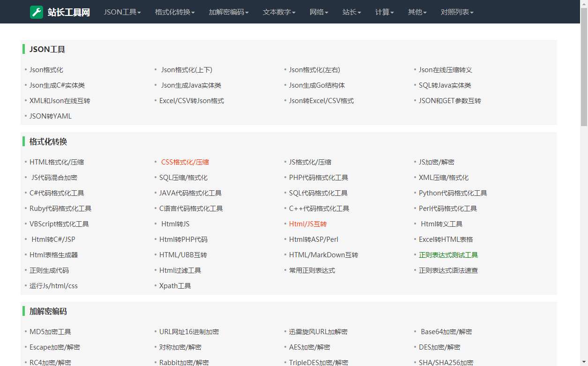Open the Json格式化 tool
Viewport: 588px width, 366px height.
coord(45,69)
